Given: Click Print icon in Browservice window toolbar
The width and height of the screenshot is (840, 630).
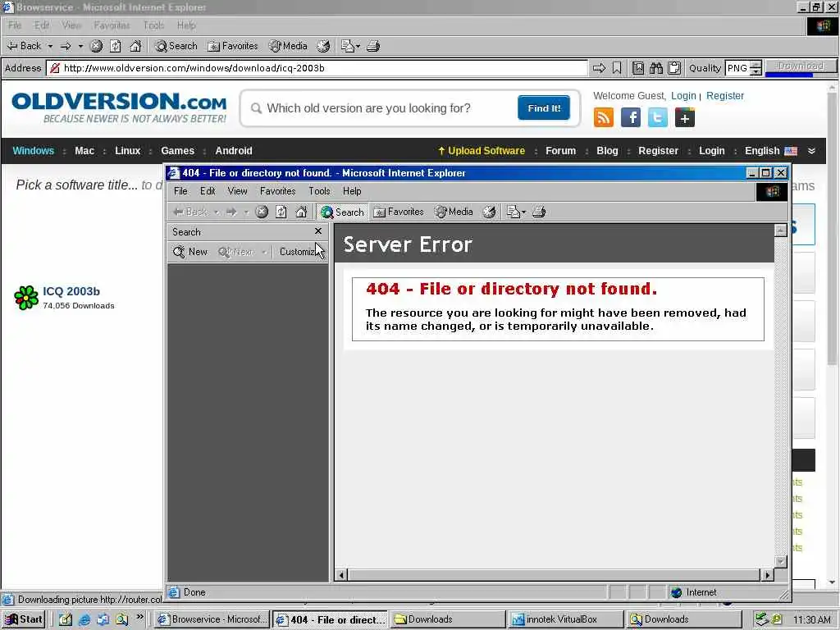Looking at the screenshot, I should tap(373, 47).
